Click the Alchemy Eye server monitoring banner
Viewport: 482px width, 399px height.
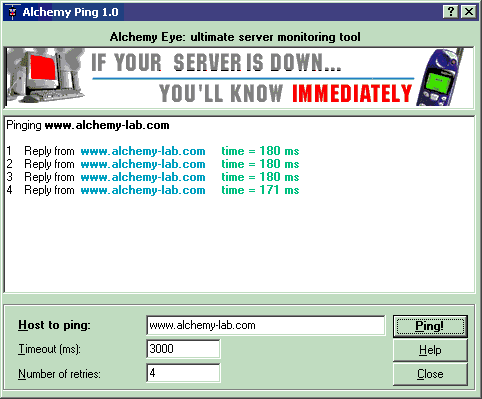(239, 78)
